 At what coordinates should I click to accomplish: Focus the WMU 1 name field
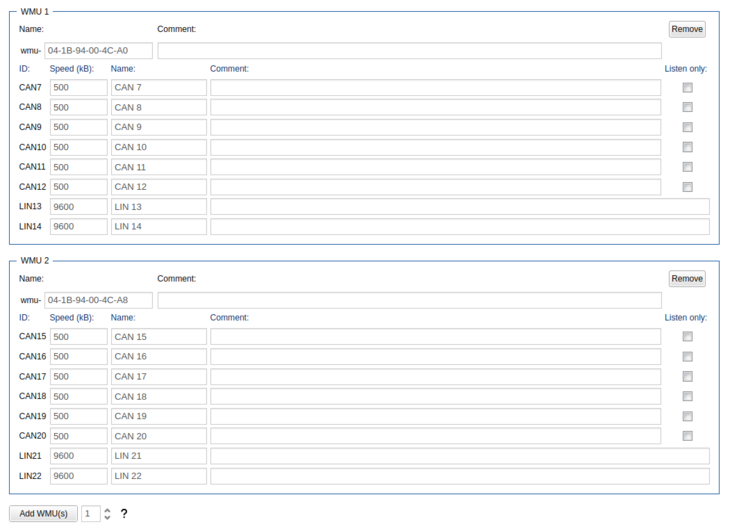coord(98,51)
